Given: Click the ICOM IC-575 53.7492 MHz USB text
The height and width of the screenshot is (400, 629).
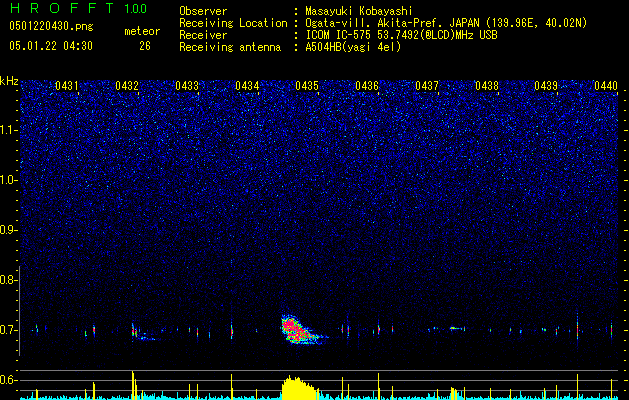Looking at the screenshot, I should click(401, 35).
